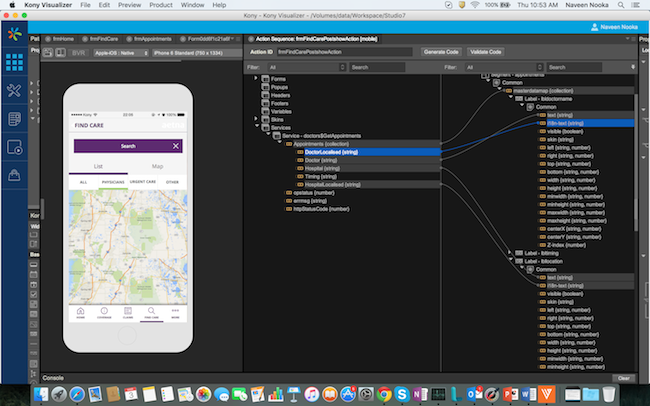Open Google Chrome from the dock
The image size is (650, 406).
tap(384, 394)
